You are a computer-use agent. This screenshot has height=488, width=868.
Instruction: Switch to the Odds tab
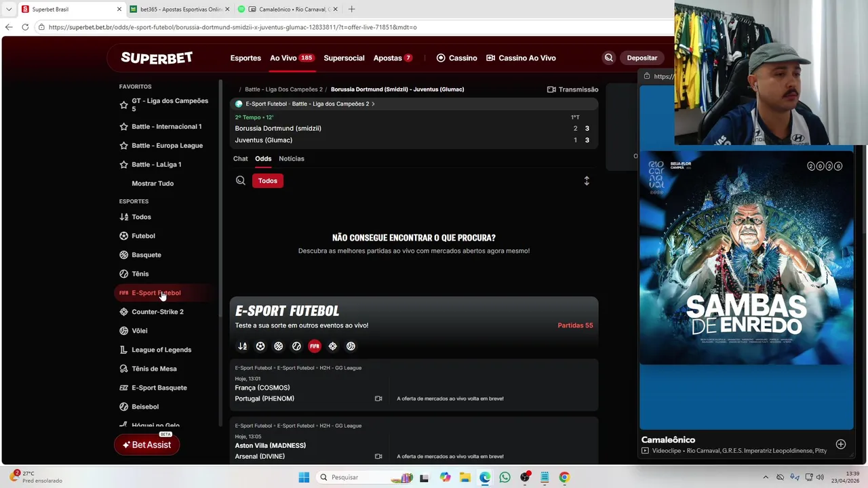pos(263,159)
